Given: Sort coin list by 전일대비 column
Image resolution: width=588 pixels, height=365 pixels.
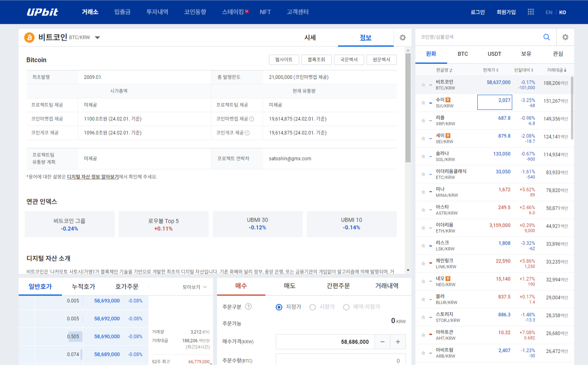Looking at the screenshot, I should point(524,70).
